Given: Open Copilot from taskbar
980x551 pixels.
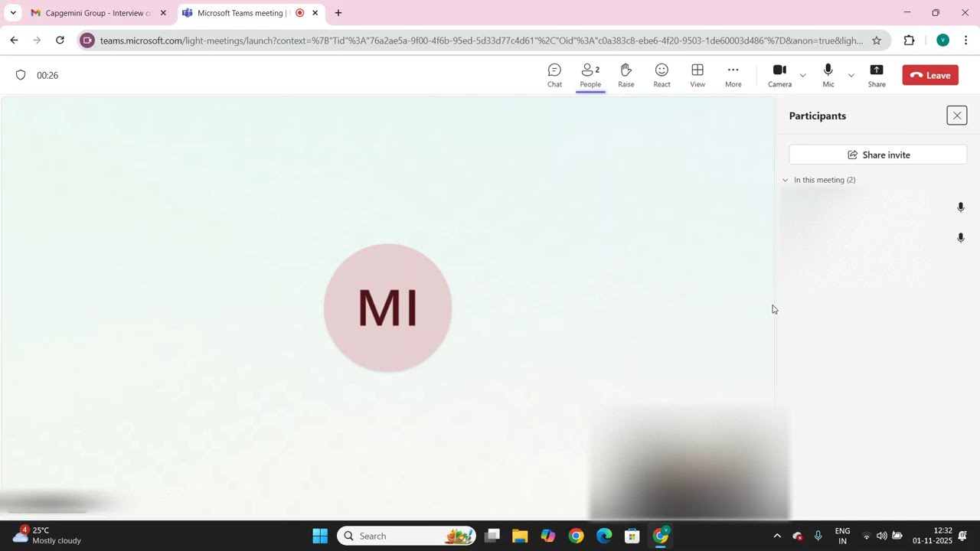Looking at the screenshot, I should point(548,536).
